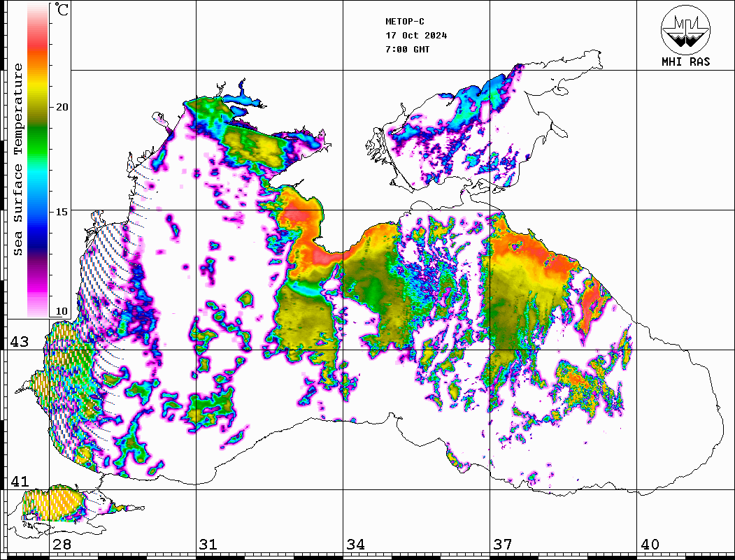This screenshot has height=560, width=735.
Task: Click longitude label 34
Action: (356, 545)
